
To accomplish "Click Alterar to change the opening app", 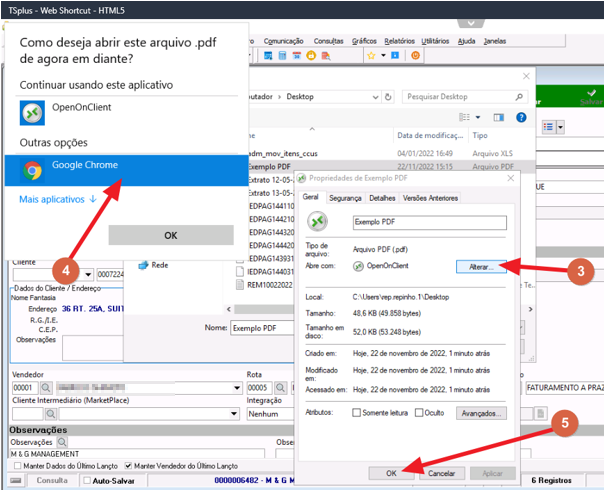I will pyautogui.click(x=481, y=267).
